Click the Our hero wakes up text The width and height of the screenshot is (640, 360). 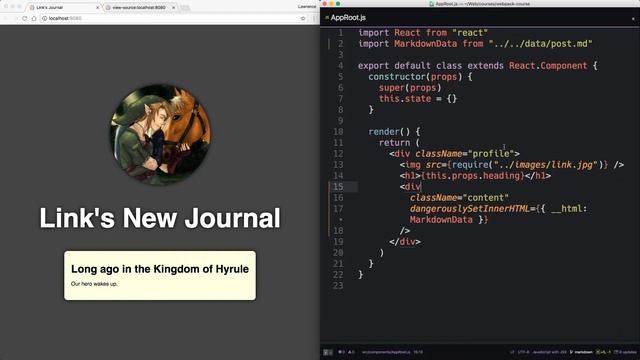pos(94,284)
